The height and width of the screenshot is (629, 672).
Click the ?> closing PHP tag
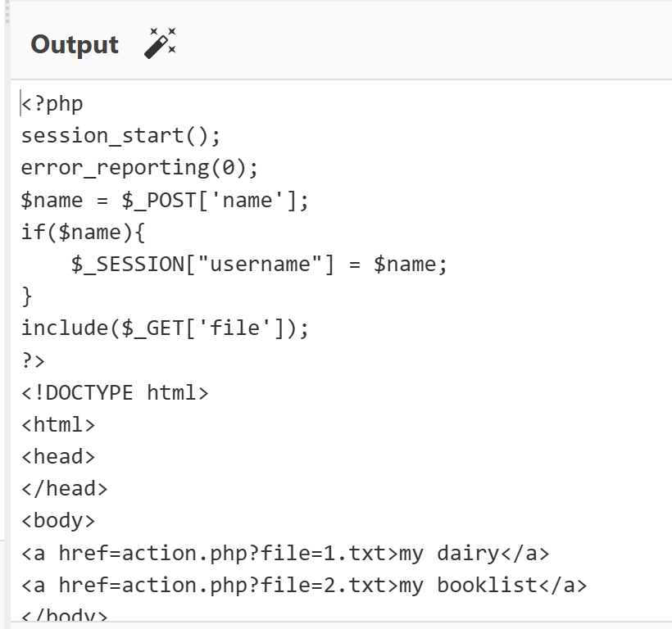(x=34, y=360)
